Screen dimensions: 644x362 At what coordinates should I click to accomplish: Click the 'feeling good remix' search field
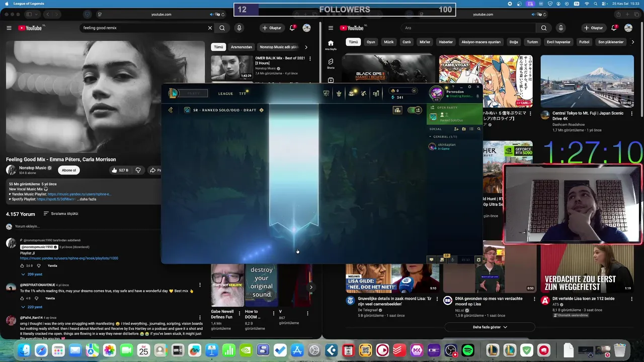pyautogui.click(x=143, y=28)
